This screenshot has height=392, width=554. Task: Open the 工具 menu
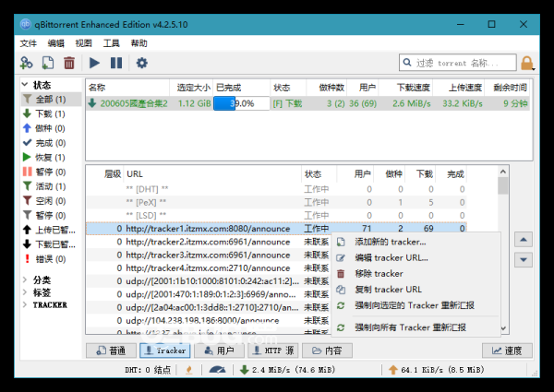(112, 43)
